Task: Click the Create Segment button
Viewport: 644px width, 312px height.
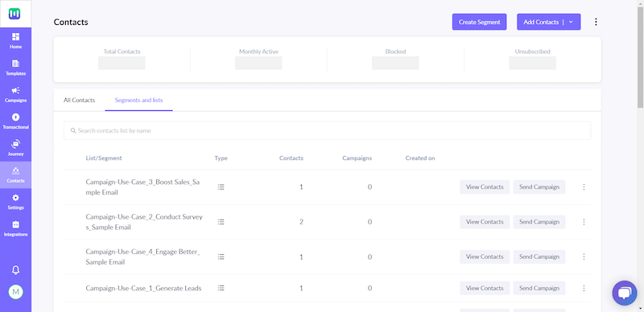Action: pos(479,22)
